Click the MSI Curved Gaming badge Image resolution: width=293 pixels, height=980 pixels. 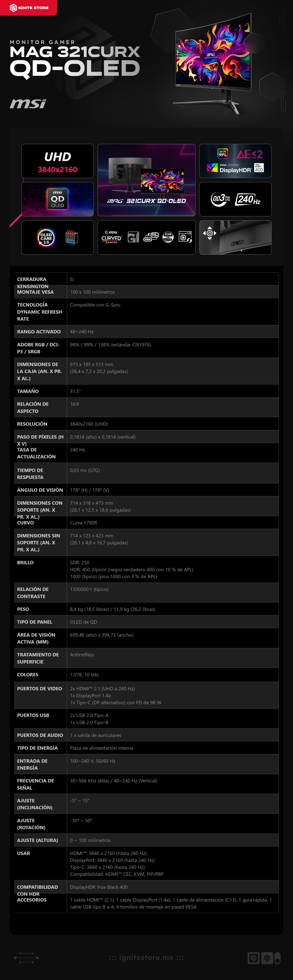coord(111,237)
